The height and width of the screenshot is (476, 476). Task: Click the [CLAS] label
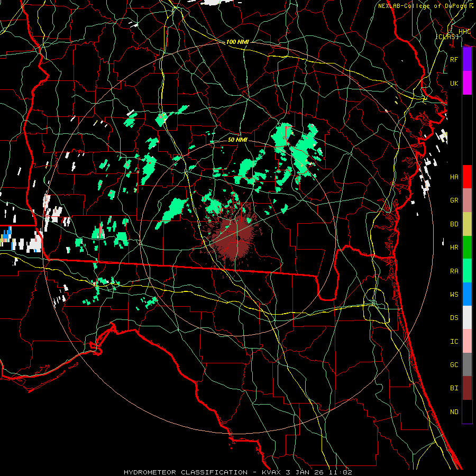coord(447,36)
